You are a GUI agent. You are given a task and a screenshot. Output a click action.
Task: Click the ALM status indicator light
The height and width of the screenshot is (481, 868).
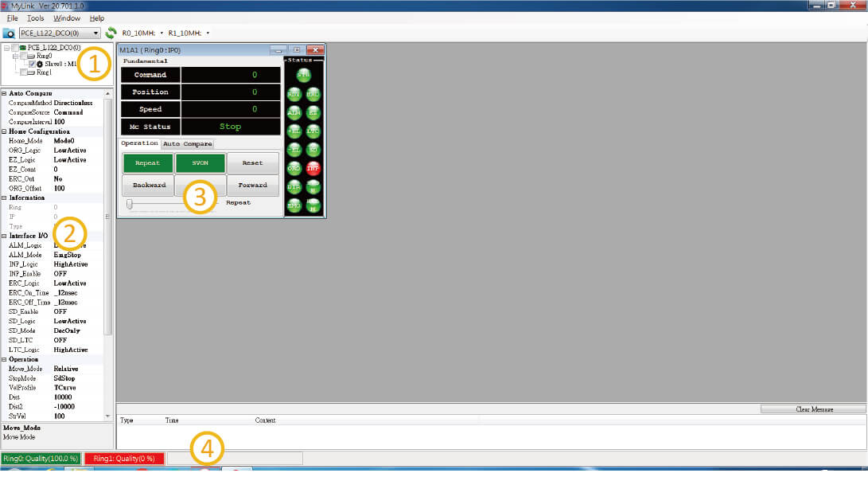[294, 112]
